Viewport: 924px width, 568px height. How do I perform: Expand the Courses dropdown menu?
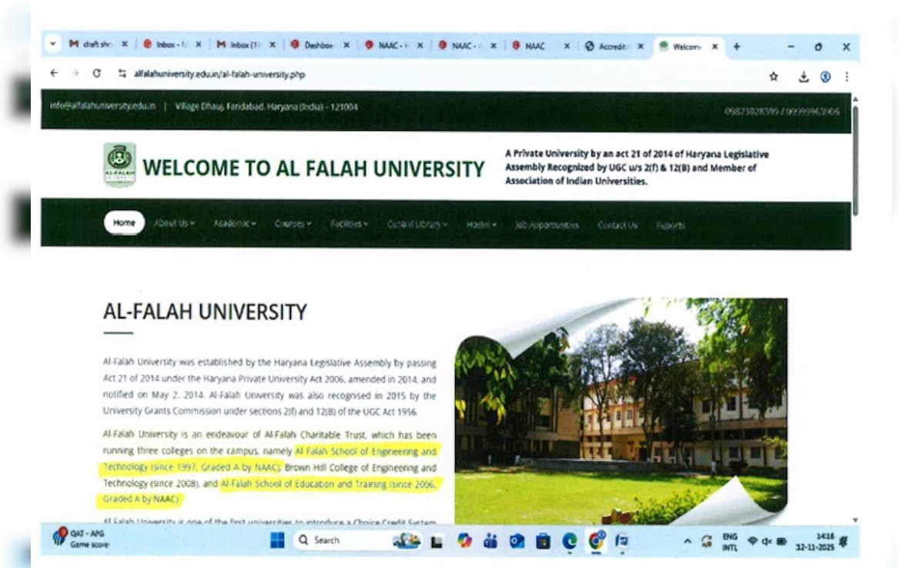point(293,224)
